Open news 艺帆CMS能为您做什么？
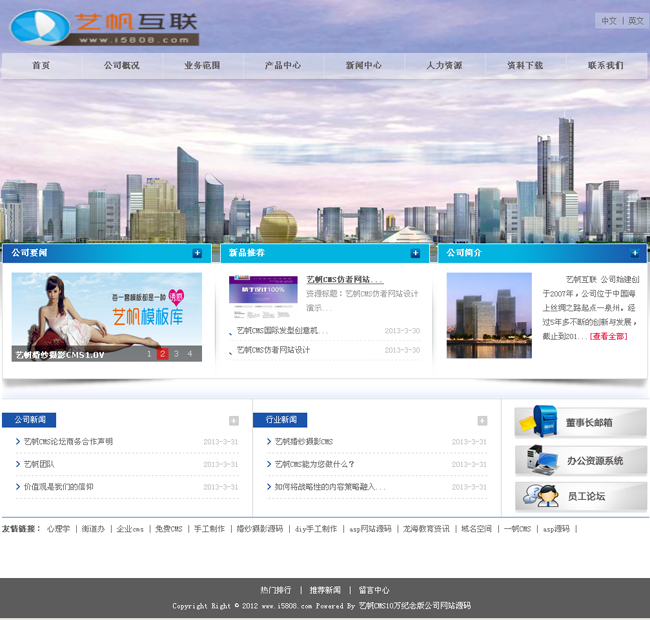 (x=315, y=464)
